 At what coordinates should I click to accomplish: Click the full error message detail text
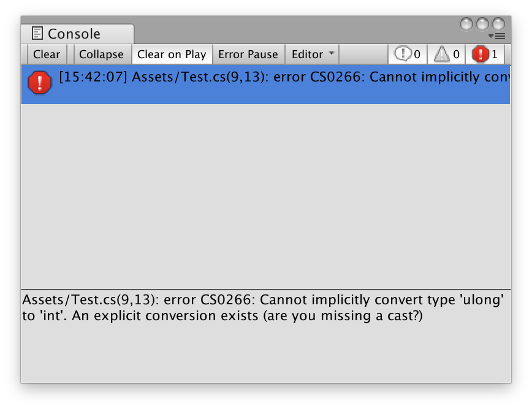264,308
